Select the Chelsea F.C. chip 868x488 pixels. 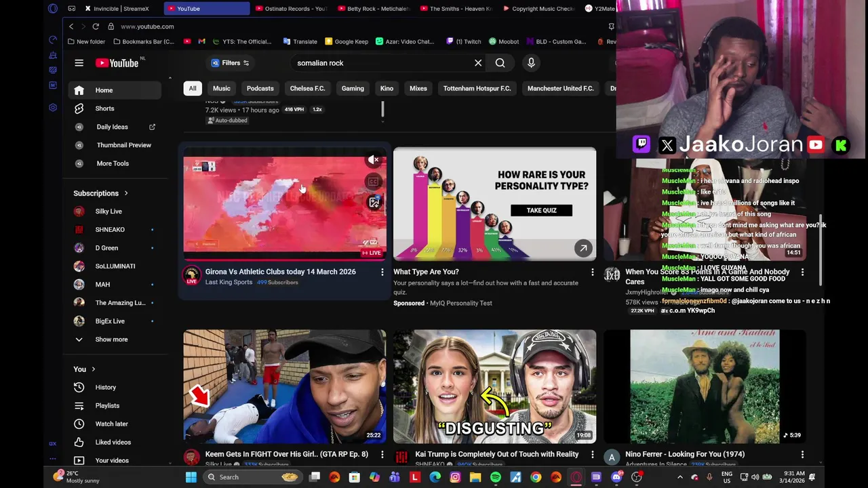click(x=307, y=88)
